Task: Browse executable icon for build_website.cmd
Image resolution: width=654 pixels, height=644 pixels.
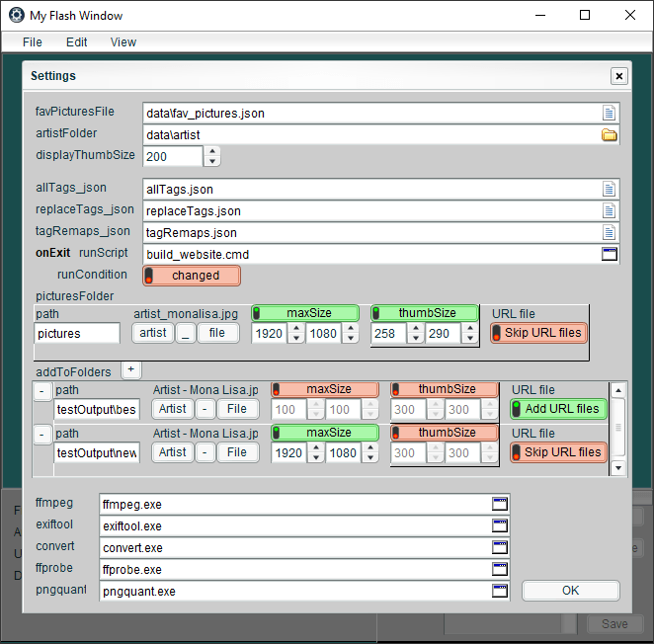Action: [x=610, y=254]
